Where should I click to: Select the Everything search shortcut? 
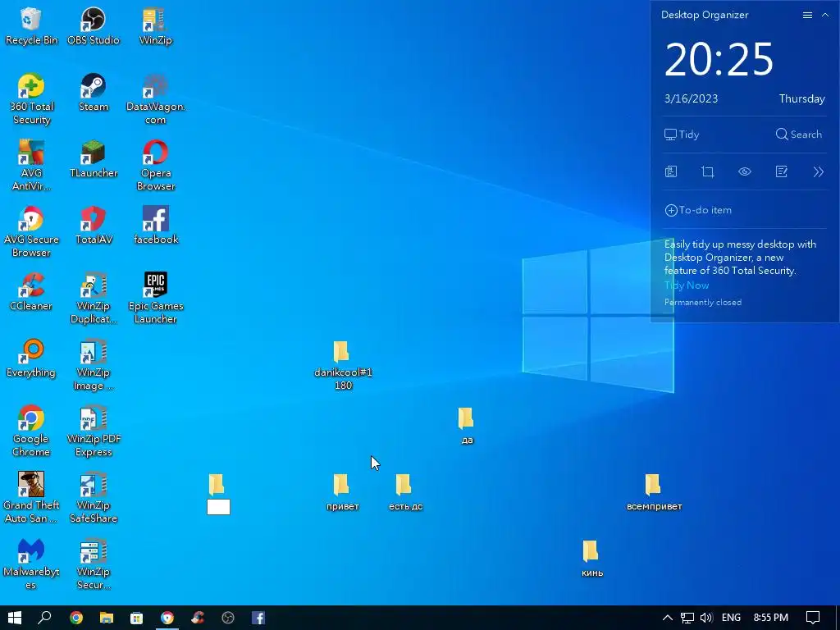[x=31, y=358]
